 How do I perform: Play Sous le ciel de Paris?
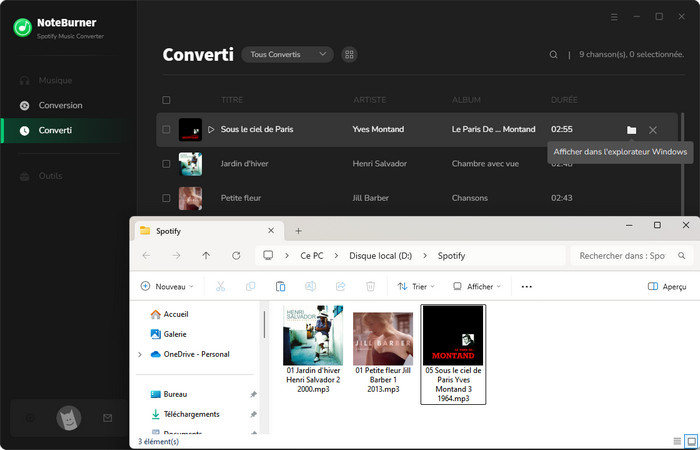[x=211, y=129]
